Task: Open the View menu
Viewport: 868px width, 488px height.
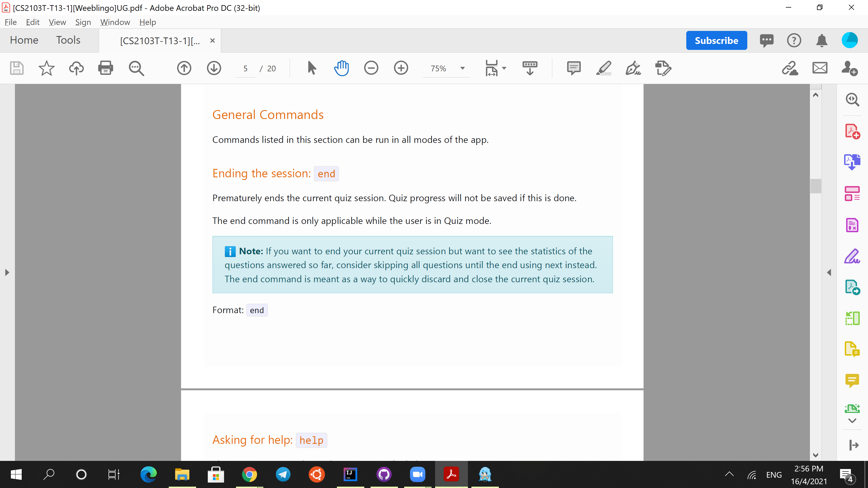Action: tap(57, 22)
